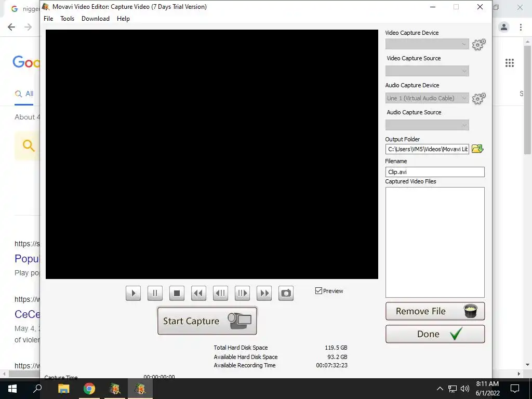Click Chrome forward arrow button
Screen dimensions: 532x399
tap(28, 27)
